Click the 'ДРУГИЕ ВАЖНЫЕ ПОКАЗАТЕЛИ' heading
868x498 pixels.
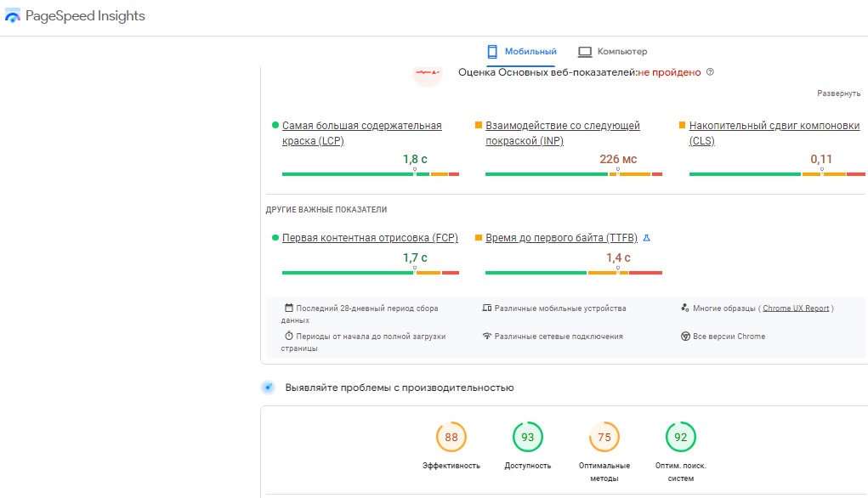[x=326, y=210]
